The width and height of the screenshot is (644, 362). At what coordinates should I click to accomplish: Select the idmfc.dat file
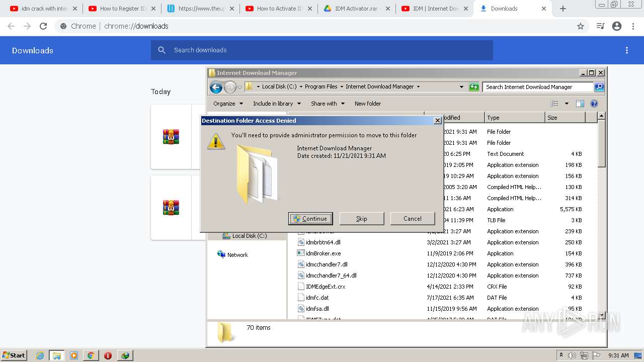[317, 298]
